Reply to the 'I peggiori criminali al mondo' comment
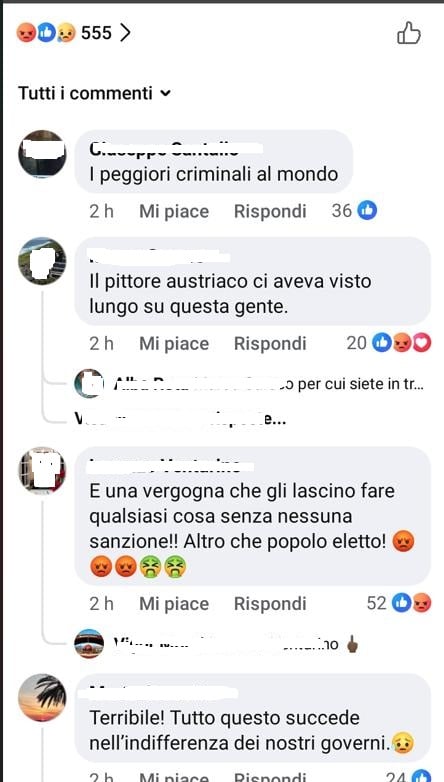The height and width of the screenshot is (782, 444). (x=270, y=211)
